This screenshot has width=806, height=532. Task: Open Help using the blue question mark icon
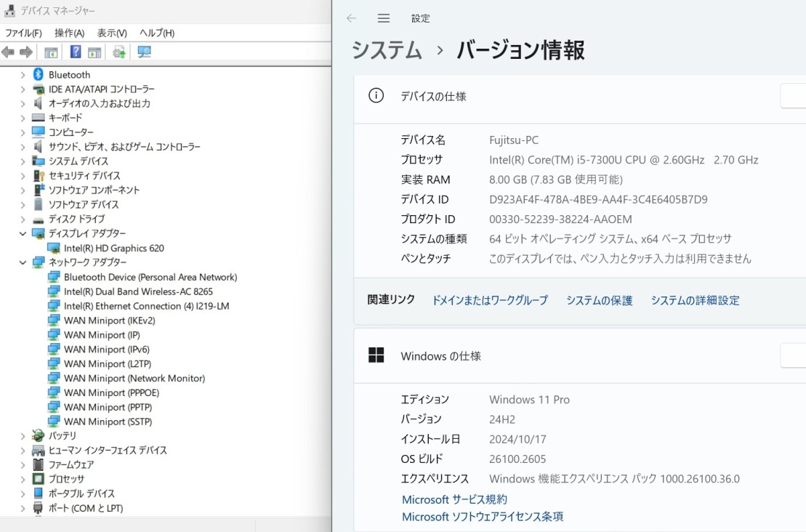pos(76,52)
